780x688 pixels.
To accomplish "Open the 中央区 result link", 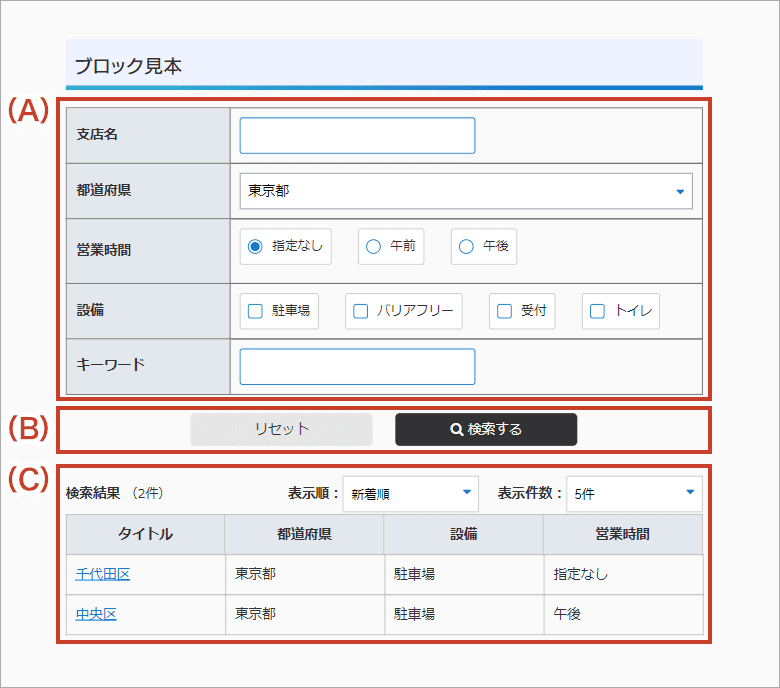I will (x=96, y=614).
